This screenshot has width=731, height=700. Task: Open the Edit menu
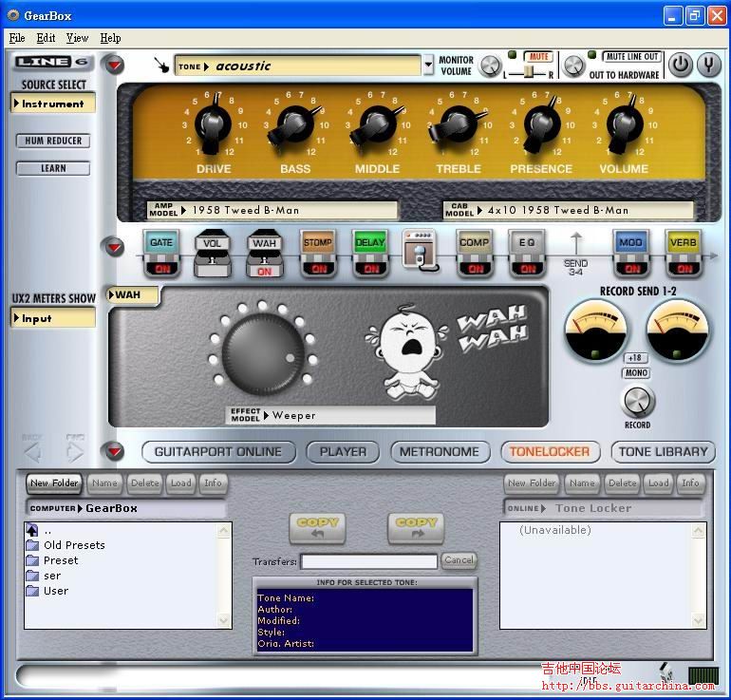46,38
